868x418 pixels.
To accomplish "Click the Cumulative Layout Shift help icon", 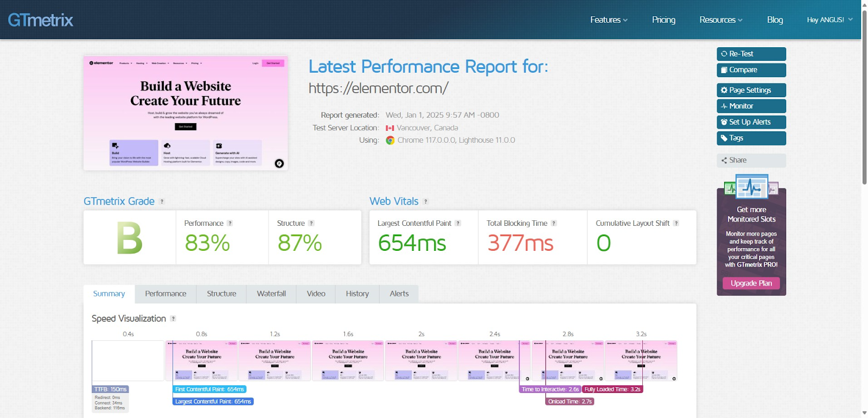I will coord(676,223).
